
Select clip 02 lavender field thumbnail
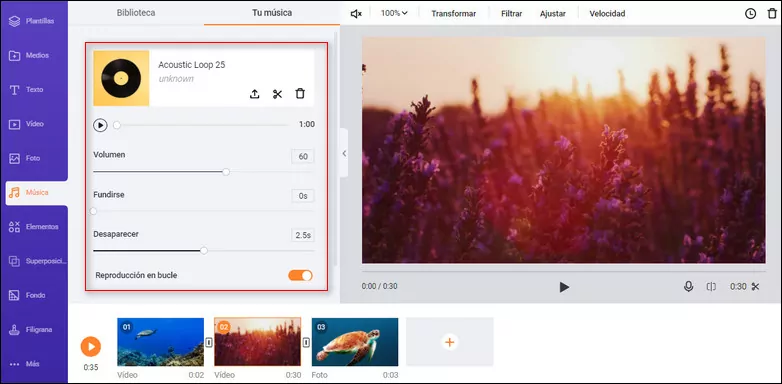pyautogui.click(x=257, y=342)
